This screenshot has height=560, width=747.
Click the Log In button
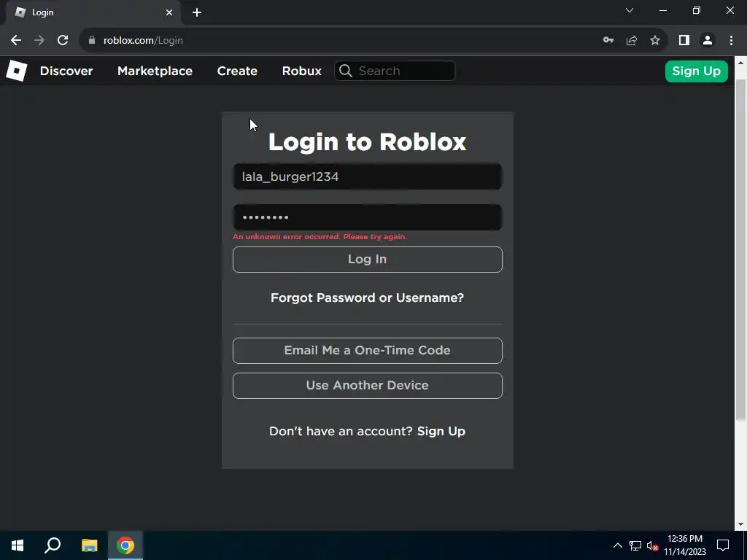(x=368, y=260)
